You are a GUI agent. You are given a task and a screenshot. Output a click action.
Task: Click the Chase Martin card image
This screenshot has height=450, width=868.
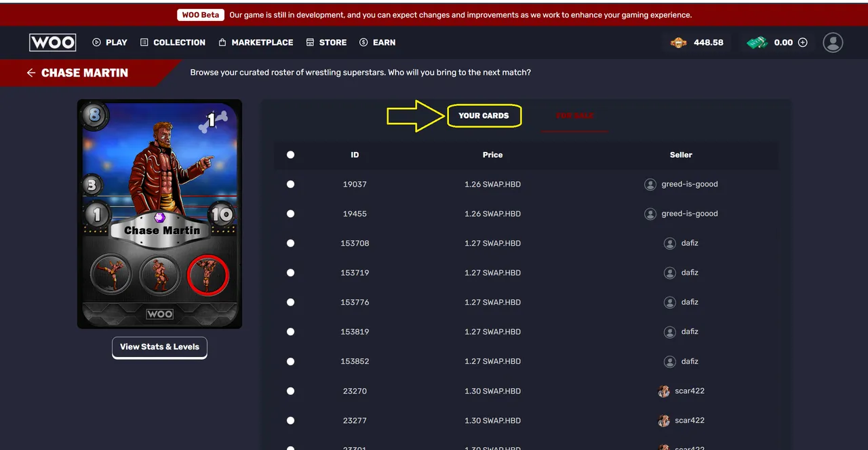point(159,214)
